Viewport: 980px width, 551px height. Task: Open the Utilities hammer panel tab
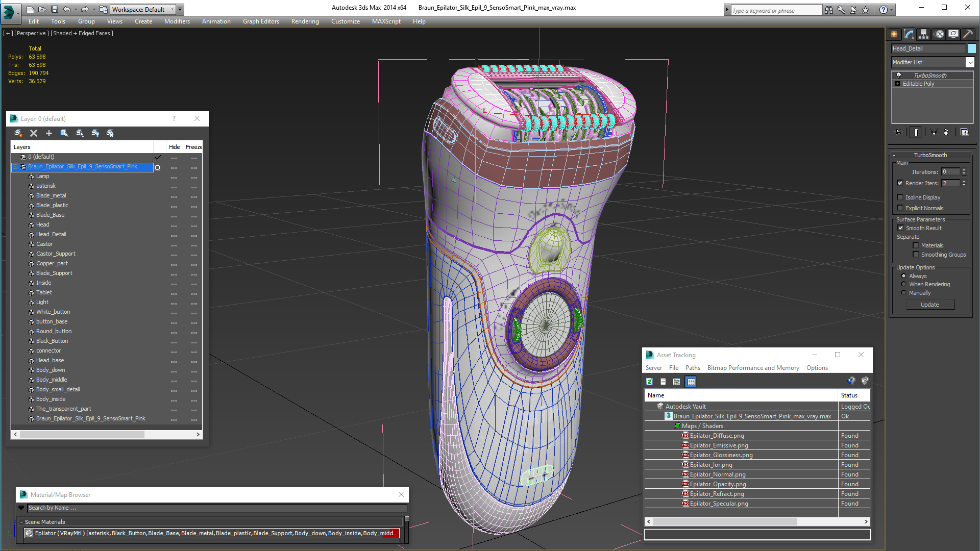tap(968, 34)
